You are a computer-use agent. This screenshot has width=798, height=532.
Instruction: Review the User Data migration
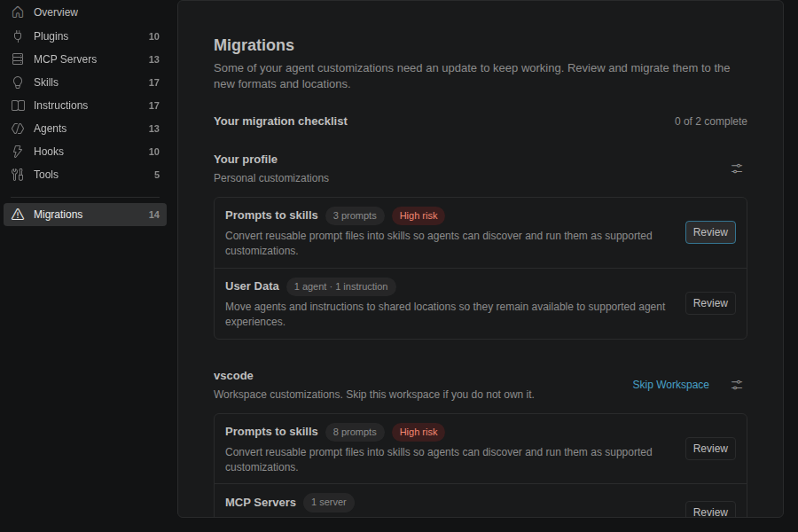(x=710, y=303)
